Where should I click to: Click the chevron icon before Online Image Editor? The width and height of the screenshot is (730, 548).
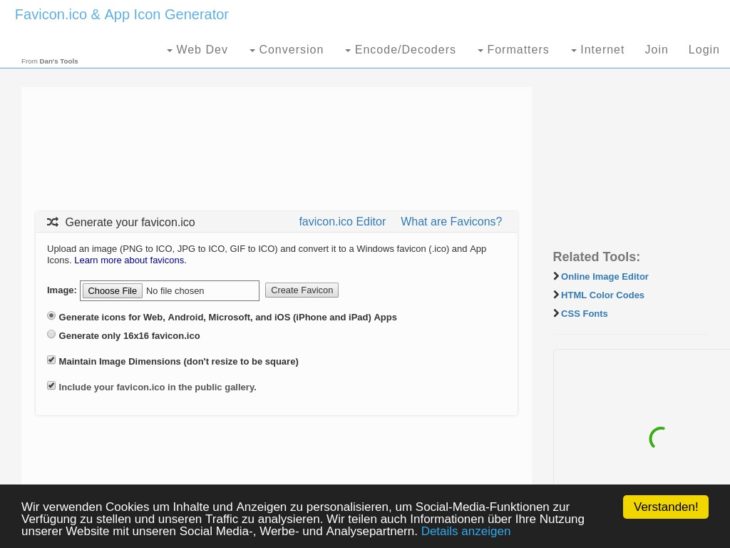point(556,276)
